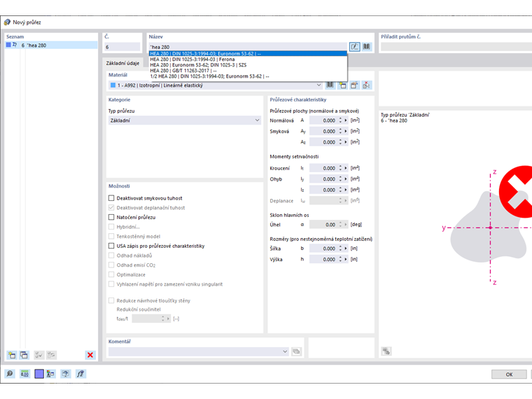Click the comment library icon beside Komentář field
The height and width of the screenshot is (399, 532).
(296, 351)
